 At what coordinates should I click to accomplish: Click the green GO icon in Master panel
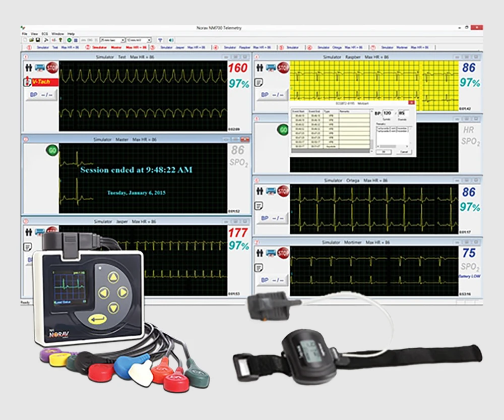point(52,150)
